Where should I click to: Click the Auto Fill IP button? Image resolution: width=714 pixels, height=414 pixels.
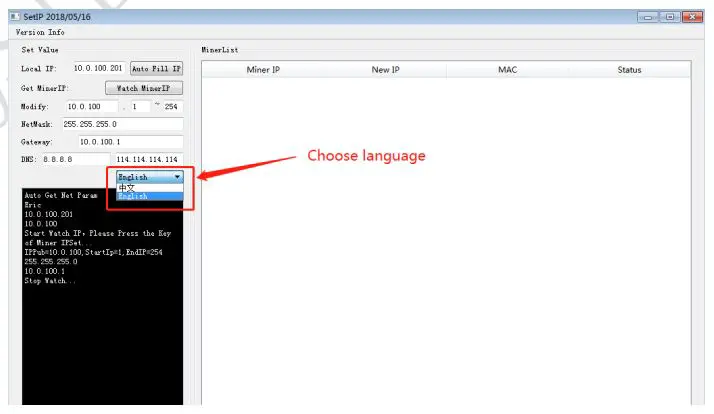[x=156, y=69]
